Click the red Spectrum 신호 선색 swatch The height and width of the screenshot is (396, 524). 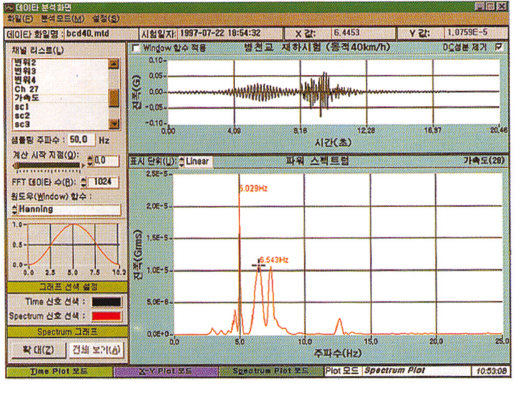coord(106,316)
